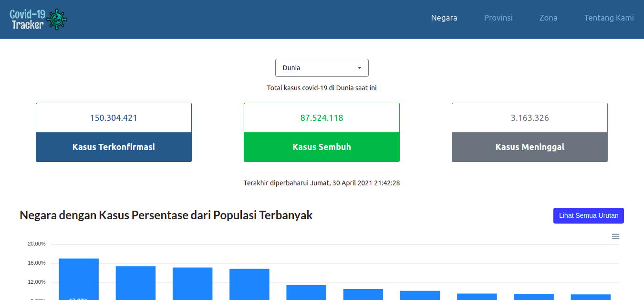Open the Zona nav link
The image size is (644, 300).
(x=548, y=18)
